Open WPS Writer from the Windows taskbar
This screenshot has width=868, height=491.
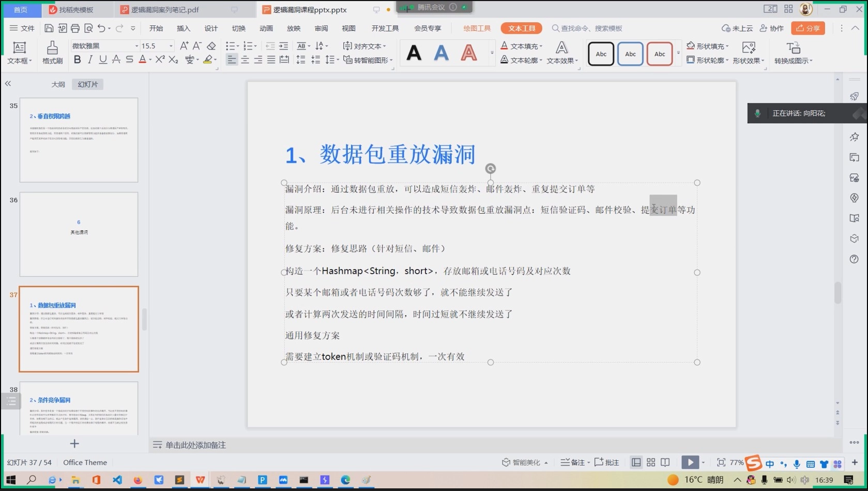[x=200, y=480]
